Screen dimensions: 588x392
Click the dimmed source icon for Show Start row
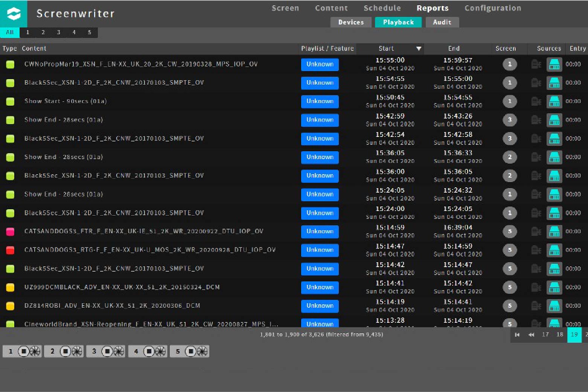(536, 102)
